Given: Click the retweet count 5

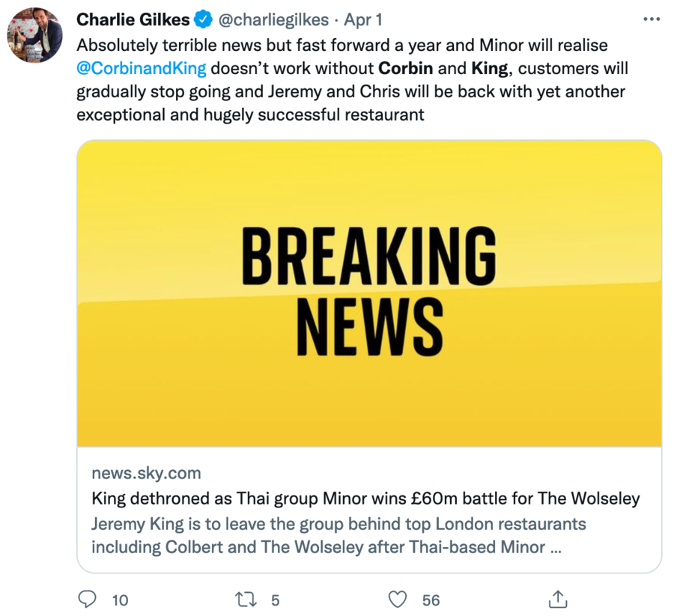Looking at the screenshot, I should (275, 600).
